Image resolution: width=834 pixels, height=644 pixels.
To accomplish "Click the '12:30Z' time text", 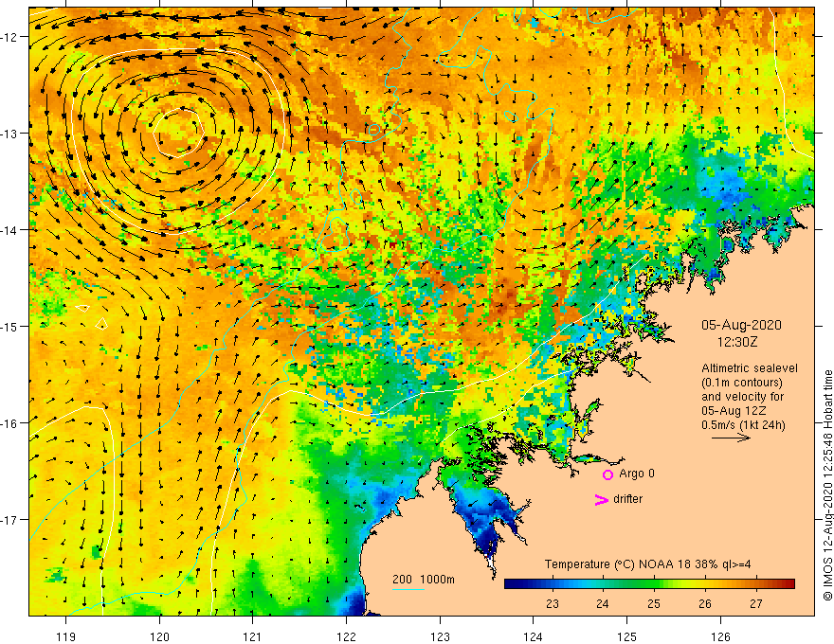I will coord(737,342).
